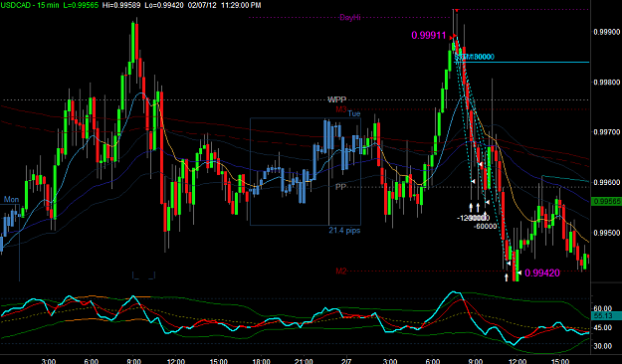The image size is (622, 364).
Task: Select the PP pivot point label
Action: pos(340,187)
